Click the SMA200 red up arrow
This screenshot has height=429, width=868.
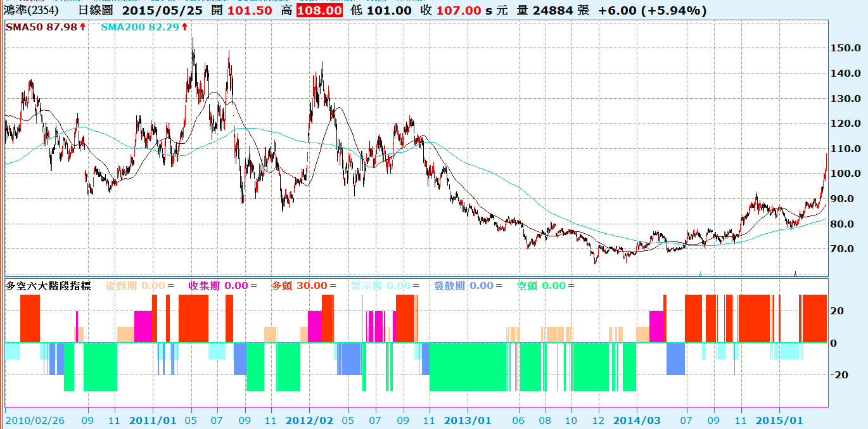pos(184,27)
